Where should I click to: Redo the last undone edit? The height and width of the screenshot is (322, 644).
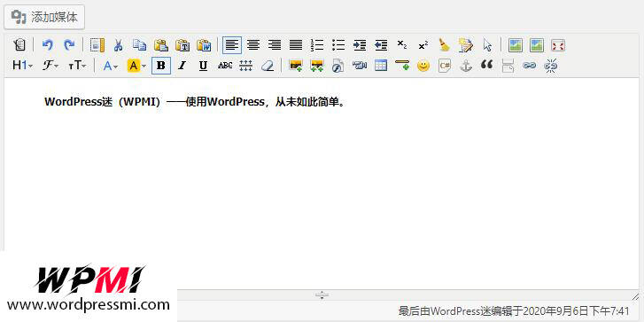point(69,45)
